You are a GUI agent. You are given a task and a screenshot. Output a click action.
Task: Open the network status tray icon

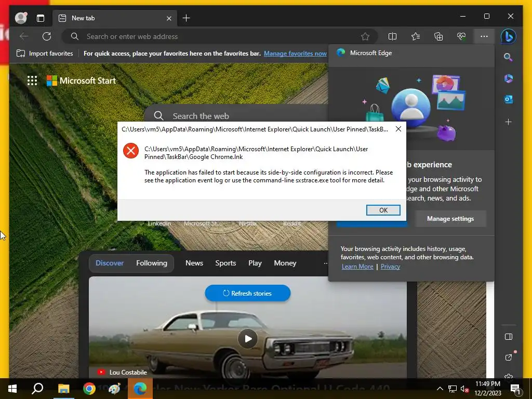point(452,389)
